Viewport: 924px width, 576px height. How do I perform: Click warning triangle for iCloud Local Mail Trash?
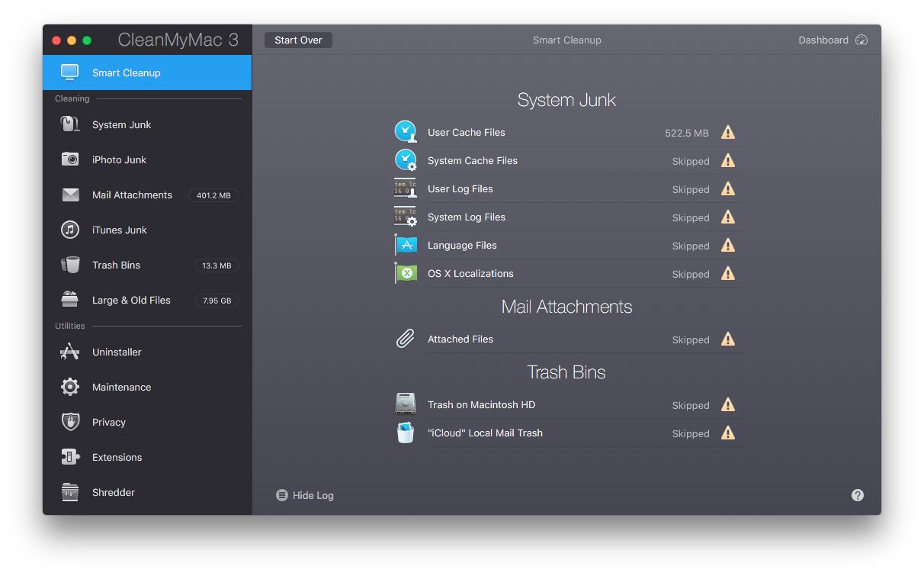pyautogui.click(x=728, y=433)
